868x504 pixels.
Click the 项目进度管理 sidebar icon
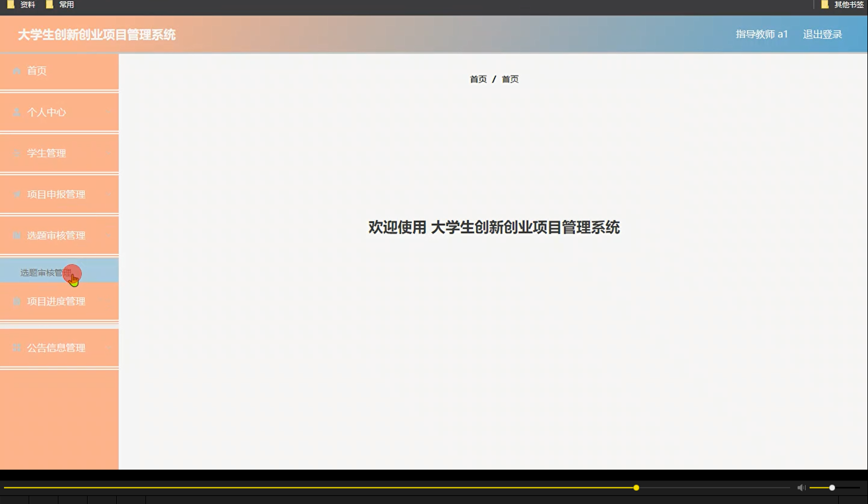click(16, 301)
